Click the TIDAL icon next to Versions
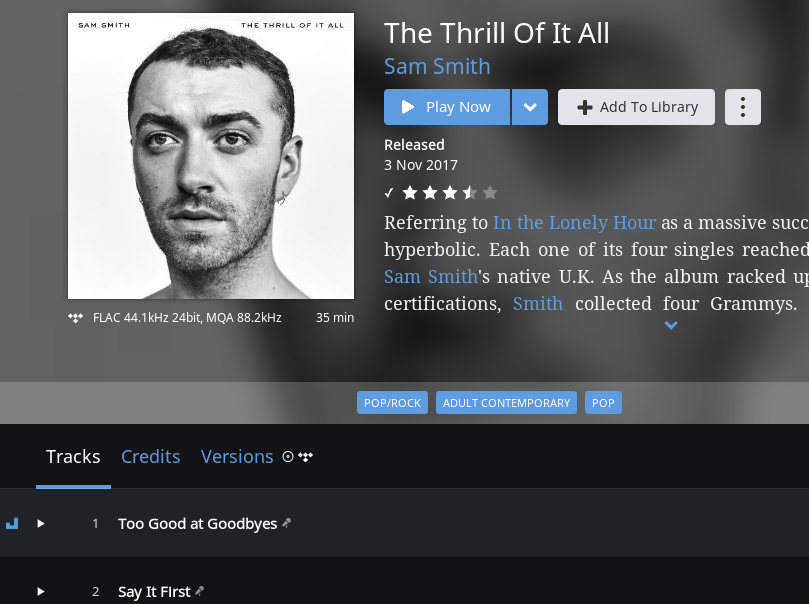The height and width of the screenshot is (604, 809). (305, 456)
